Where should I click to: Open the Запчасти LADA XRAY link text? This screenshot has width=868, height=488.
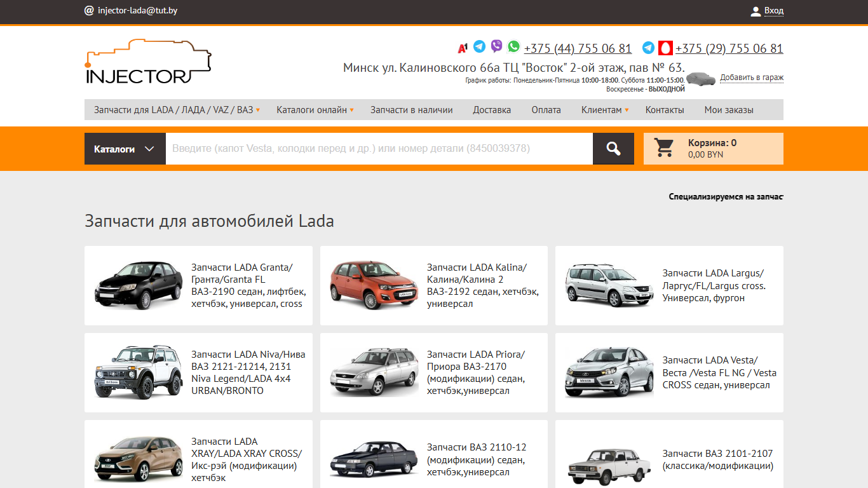pos(247,459)
